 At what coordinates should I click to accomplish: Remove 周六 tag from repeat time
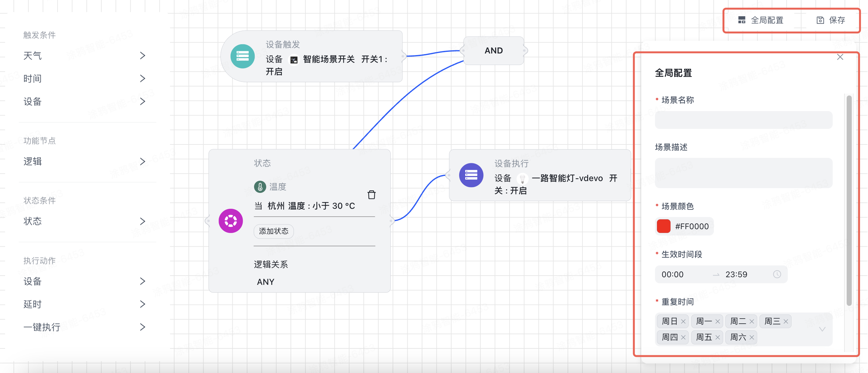[x=751, y=337]
